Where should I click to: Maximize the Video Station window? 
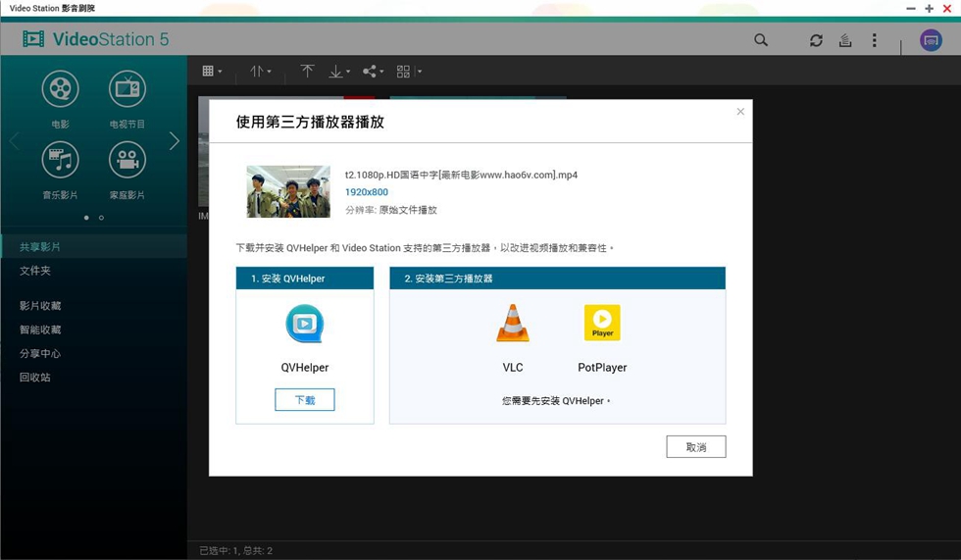930,9
